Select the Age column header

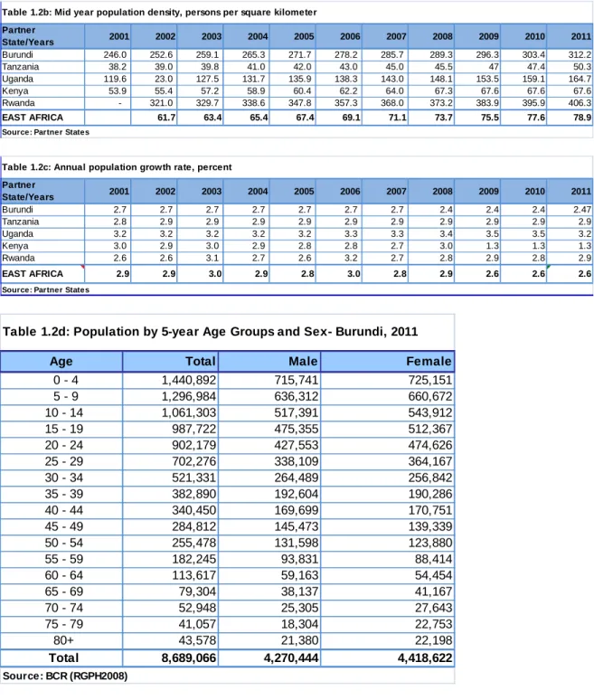[61, 361]
